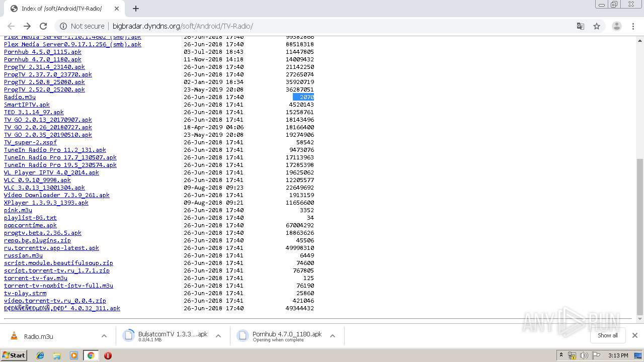644x362 pixels.
Task: Click the BulsatcomTV download file icon
Action: click(129, 336)
